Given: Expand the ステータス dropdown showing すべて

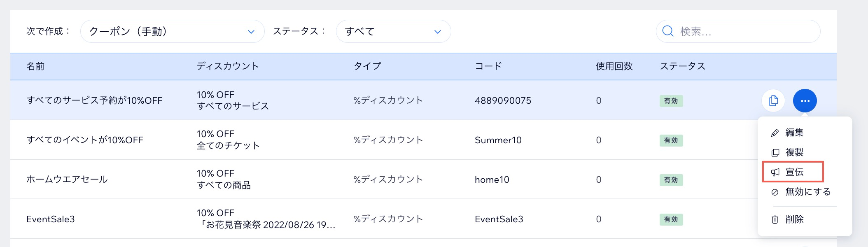Looking at the screenshot, I should (x=393, y=31).
